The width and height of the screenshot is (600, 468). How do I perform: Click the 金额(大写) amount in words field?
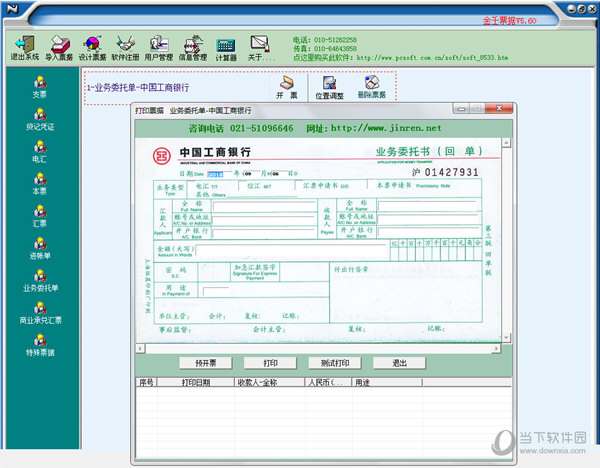click(292, 251)
